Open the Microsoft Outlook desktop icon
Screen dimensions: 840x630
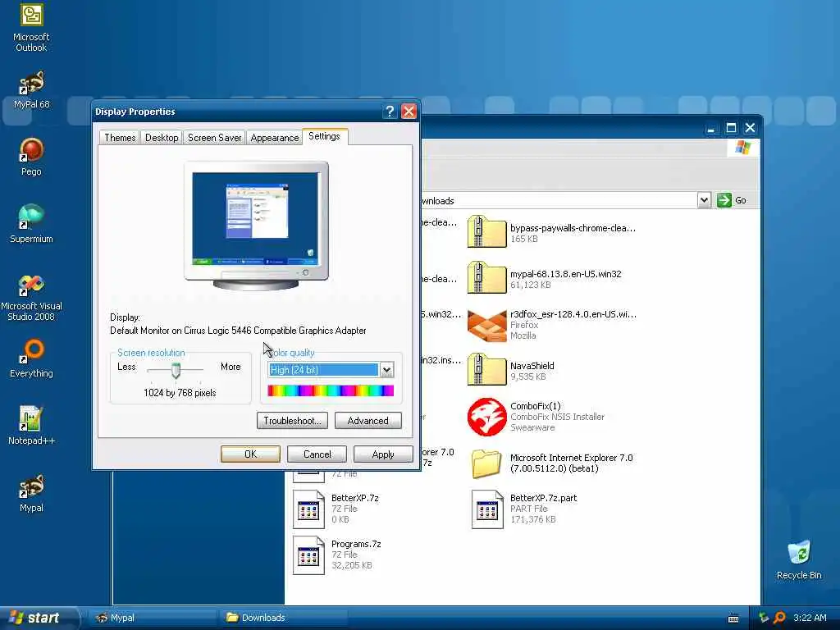click(31, 28)
